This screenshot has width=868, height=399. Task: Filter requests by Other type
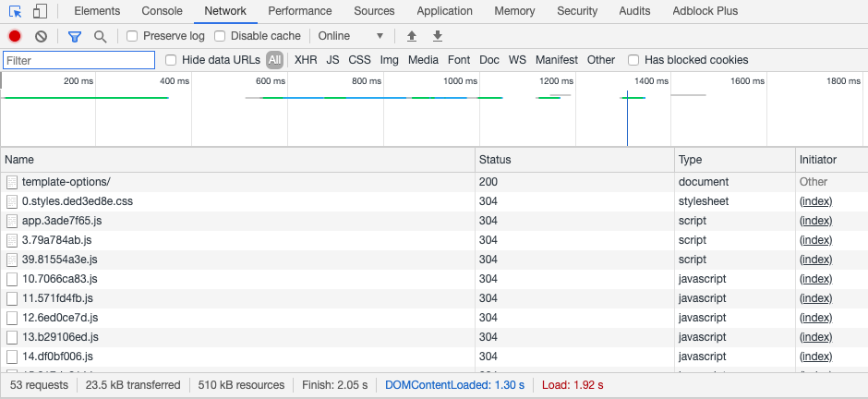pyautogui.click(x=600, y=60)
